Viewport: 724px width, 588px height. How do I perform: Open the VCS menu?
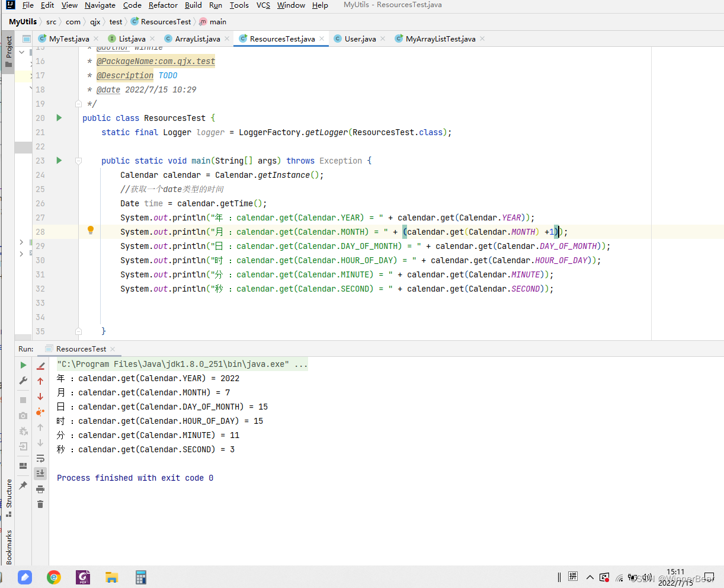pyautogui.click(x=263, y=5)
